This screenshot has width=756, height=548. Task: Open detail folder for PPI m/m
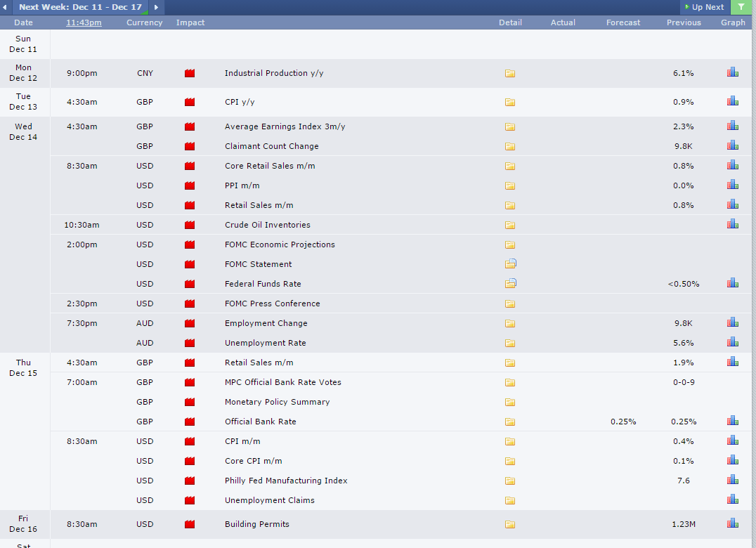click(510, 186)
